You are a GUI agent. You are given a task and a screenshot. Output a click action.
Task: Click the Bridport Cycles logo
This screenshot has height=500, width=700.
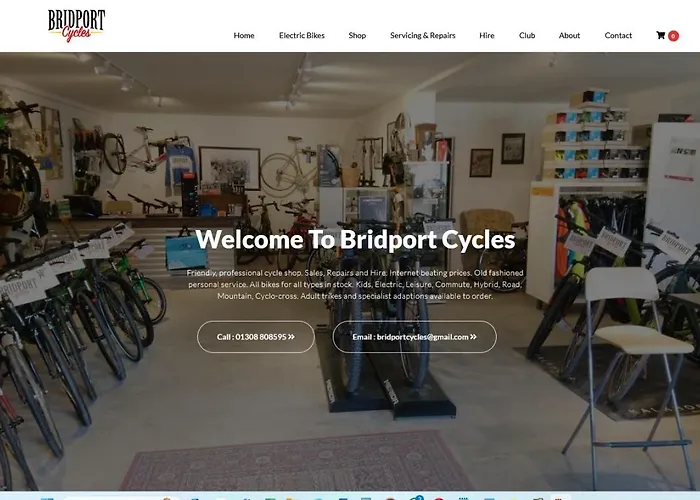tap(76, 25)
